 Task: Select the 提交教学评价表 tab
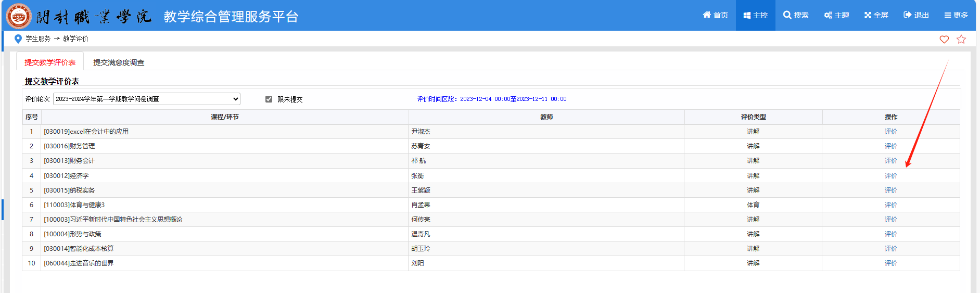click(50, 62)
